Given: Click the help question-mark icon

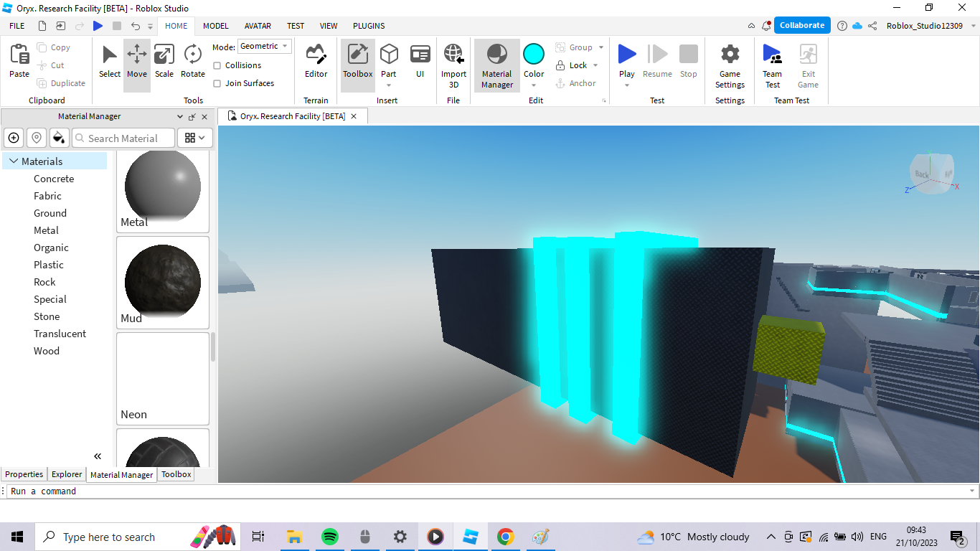Looking at the screenshot, I should pos(842,26).
